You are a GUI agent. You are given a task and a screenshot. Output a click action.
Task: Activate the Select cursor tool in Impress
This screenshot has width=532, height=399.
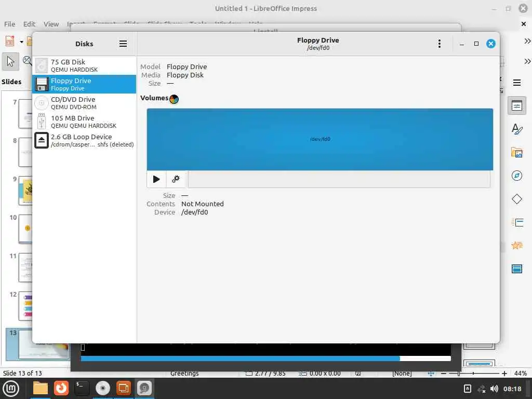[x=10, y=61]
